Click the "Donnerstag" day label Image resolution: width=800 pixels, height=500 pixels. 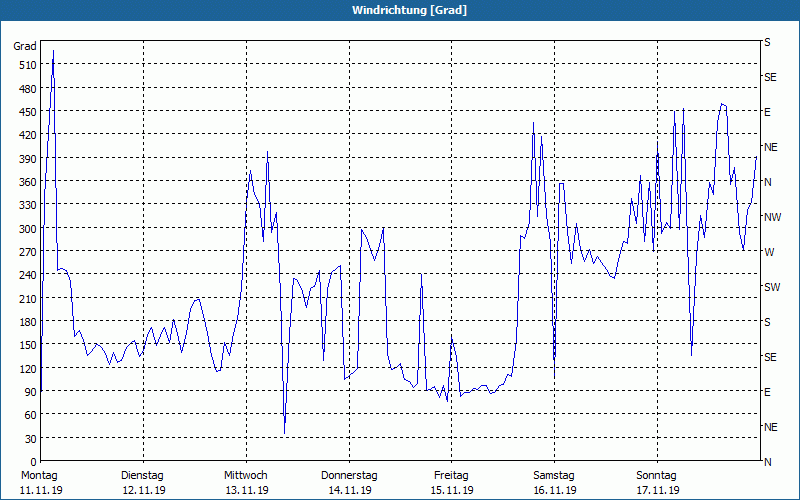click(x=349, y=476)
